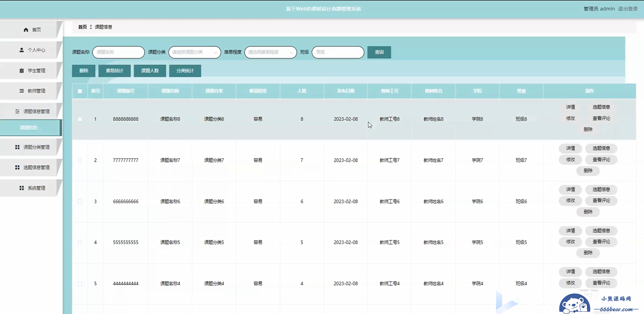Click the clipboard icon for 学生管理

coord(22,70)
